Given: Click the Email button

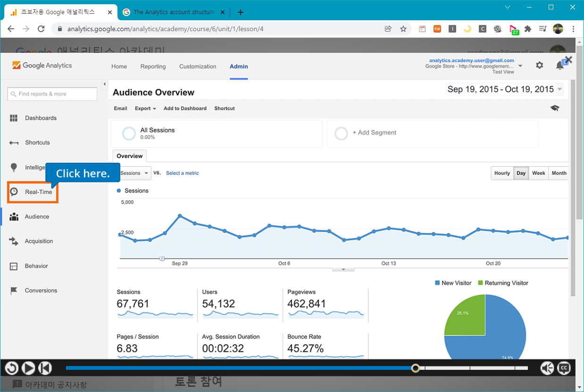Looking at the screenshot, I should [x=121, y=108].
